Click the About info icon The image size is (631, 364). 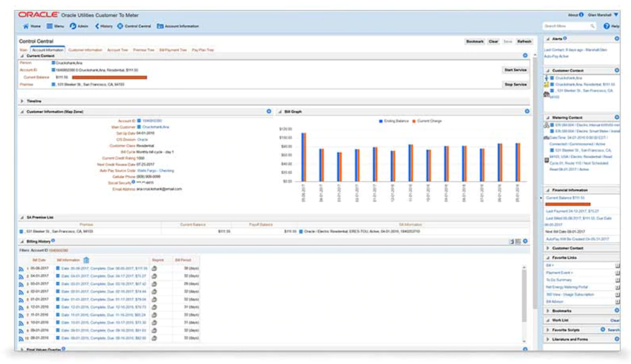pos(581,15)
